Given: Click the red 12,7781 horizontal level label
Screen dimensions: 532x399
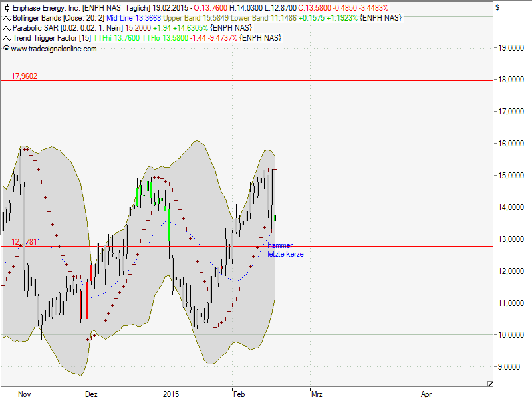Looking at the screenshot, I should point(24,242).
